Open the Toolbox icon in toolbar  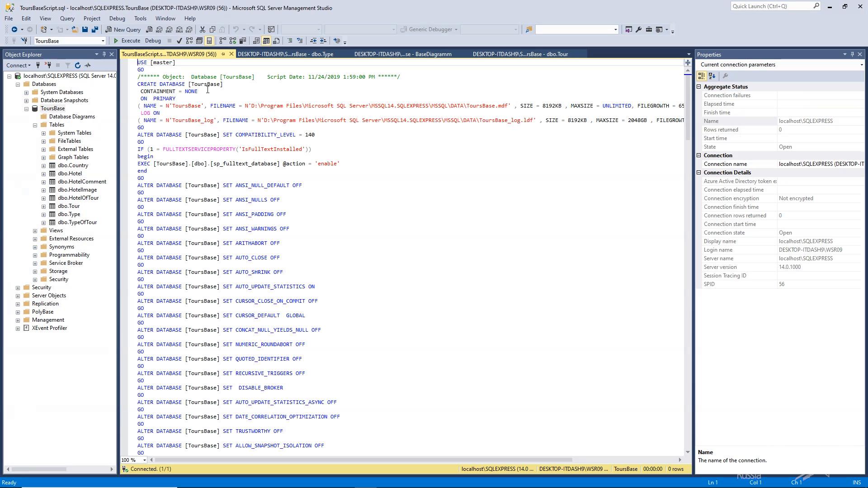coord(649,29)
